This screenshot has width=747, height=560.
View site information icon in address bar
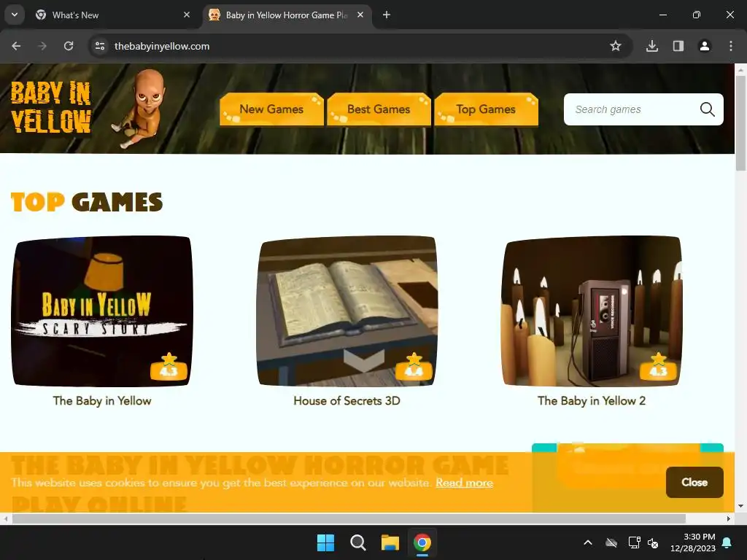100,46
